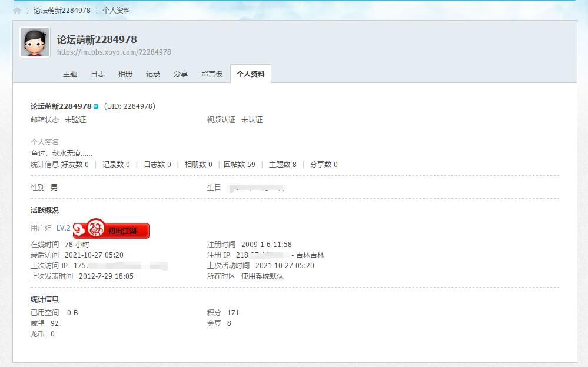Open the 相册 tab
The image size is (588, 367).
click(x=125, y=74)
